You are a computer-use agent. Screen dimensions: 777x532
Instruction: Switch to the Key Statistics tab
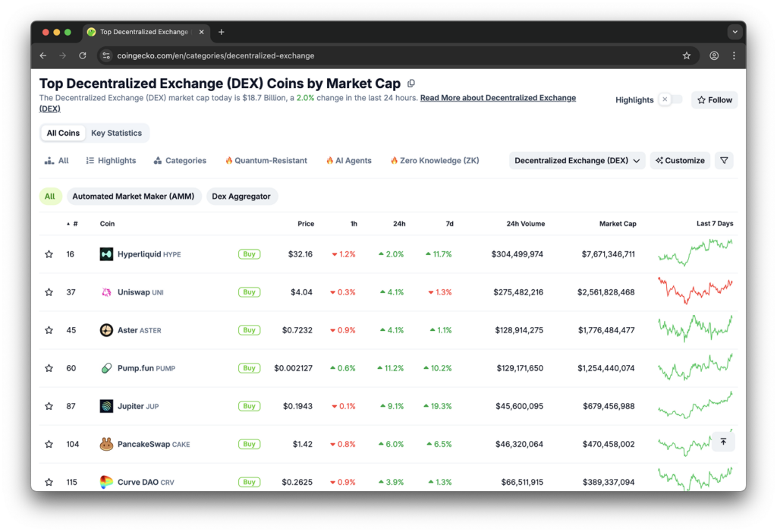click(116, 133)
